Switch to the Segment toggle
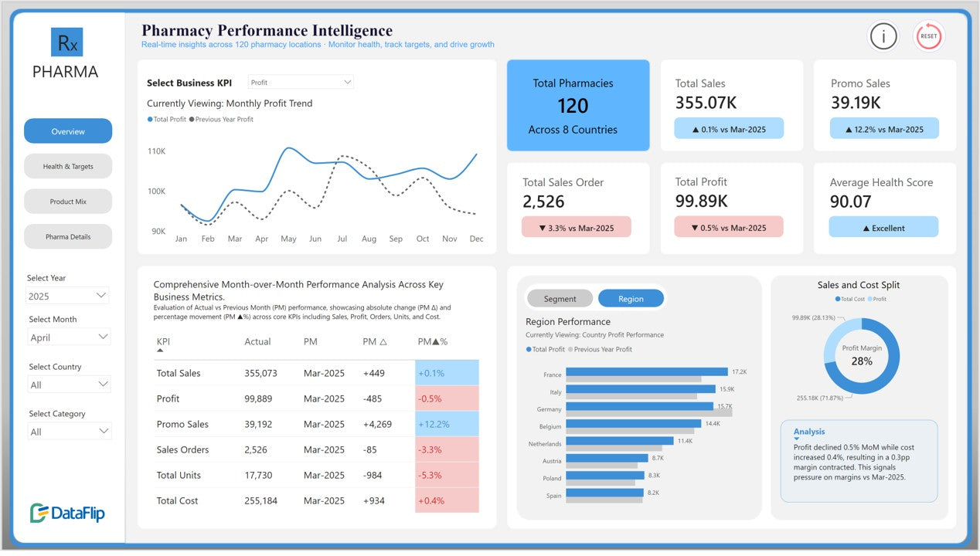980x556 pixels. pyautogui.click(x=560, y=299)
